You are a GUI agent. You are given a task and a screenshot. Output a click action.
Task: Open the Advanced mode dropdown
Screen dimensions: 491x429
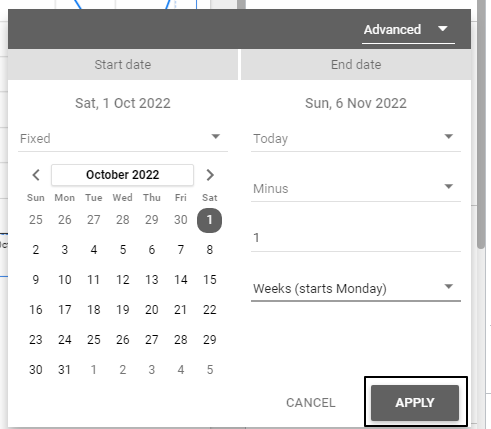coord(408,30)
